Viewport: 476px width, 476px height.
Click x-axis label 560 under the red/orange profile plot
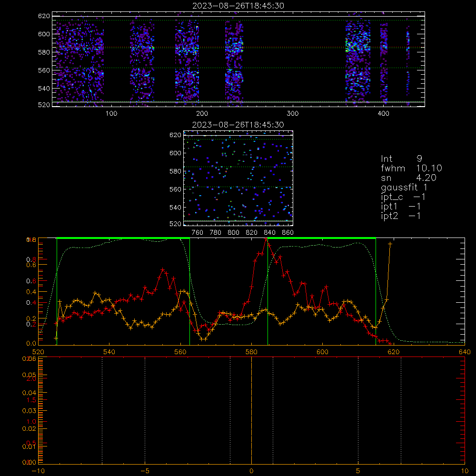[x=180, y=352]
